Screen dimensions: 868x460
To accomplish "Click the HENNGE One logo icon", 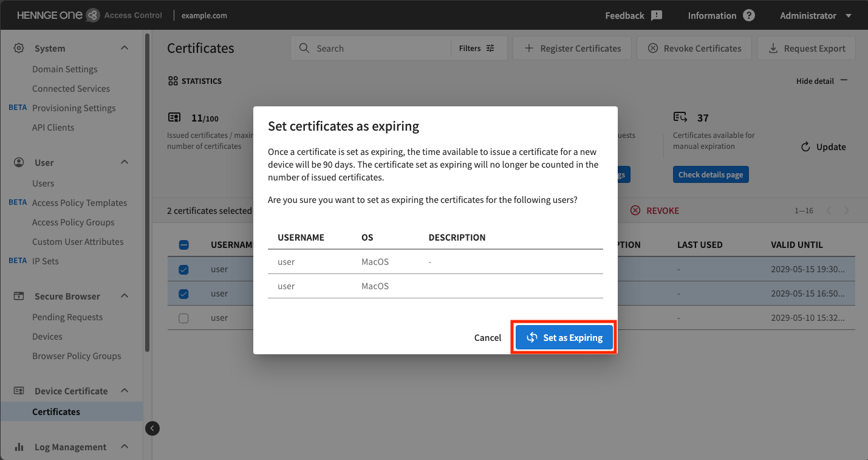I will pyautogui.click(x=92, y=15).
